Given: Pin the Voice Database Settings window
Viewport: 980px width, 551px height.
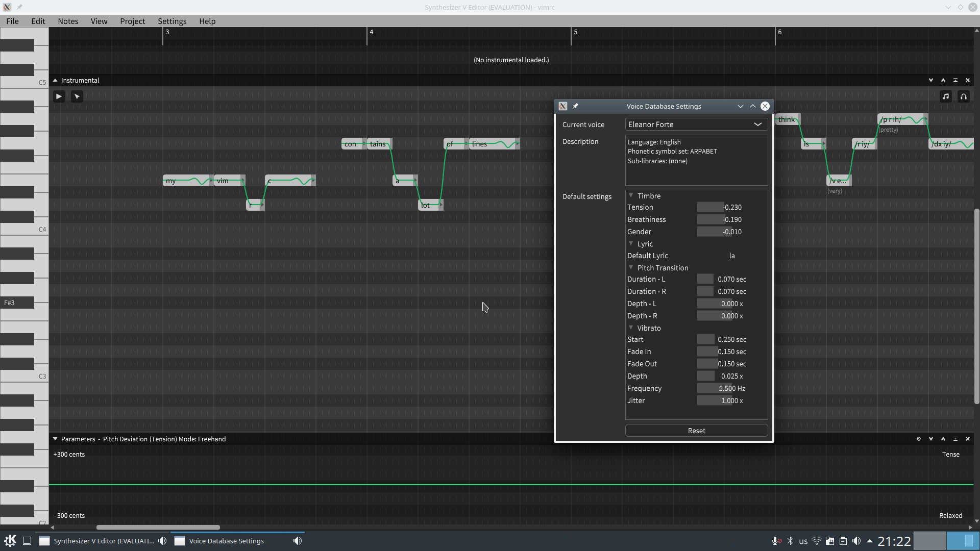Looking at the screenshot, I should click(575, 106).
